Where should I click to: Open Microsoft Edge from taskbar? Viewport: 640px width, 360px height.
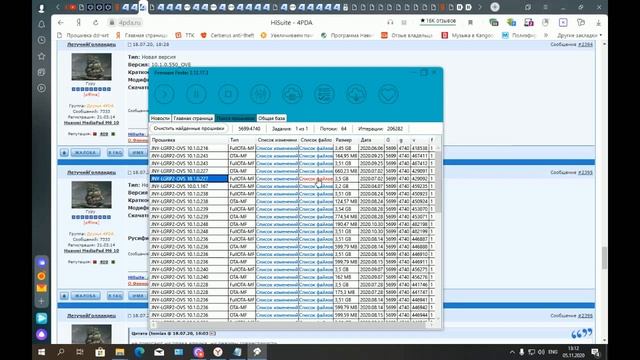139,352
